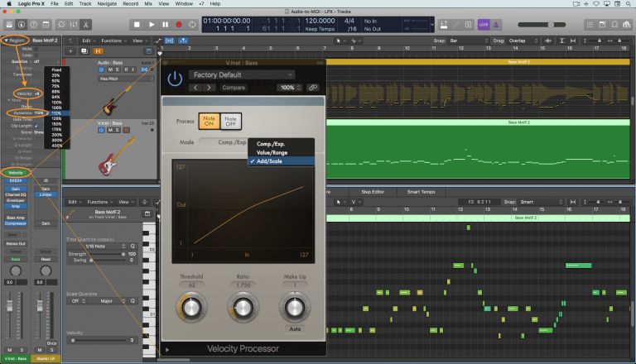Open Quick Help button
Screen dimensions: 636x364
(34, 25)
